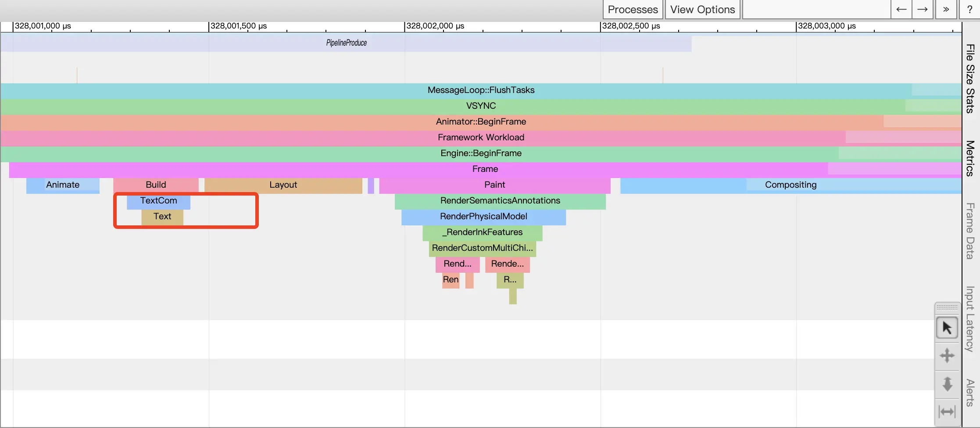This screenshot has width=980, height=428.
Task: Open the Input Latency side tab
Action: point(971,319)
